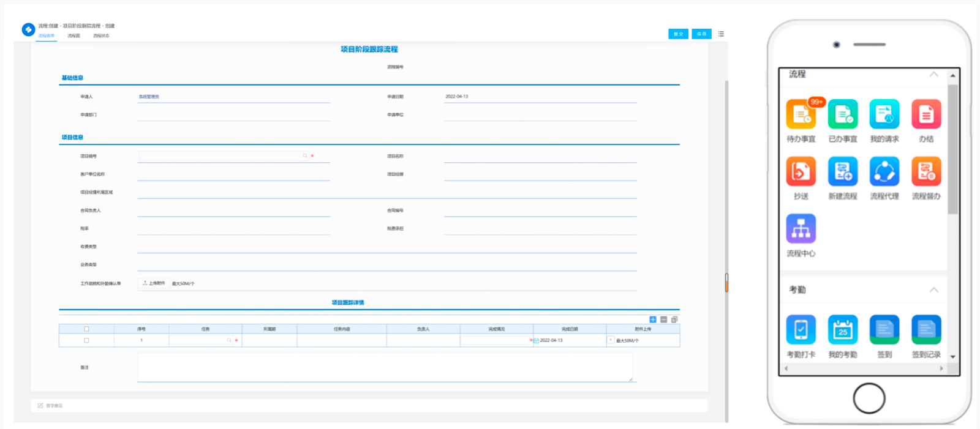Open 流程代理 on the phone
The height and width of the screenshot is (429, 980).
tap(884, 171)
